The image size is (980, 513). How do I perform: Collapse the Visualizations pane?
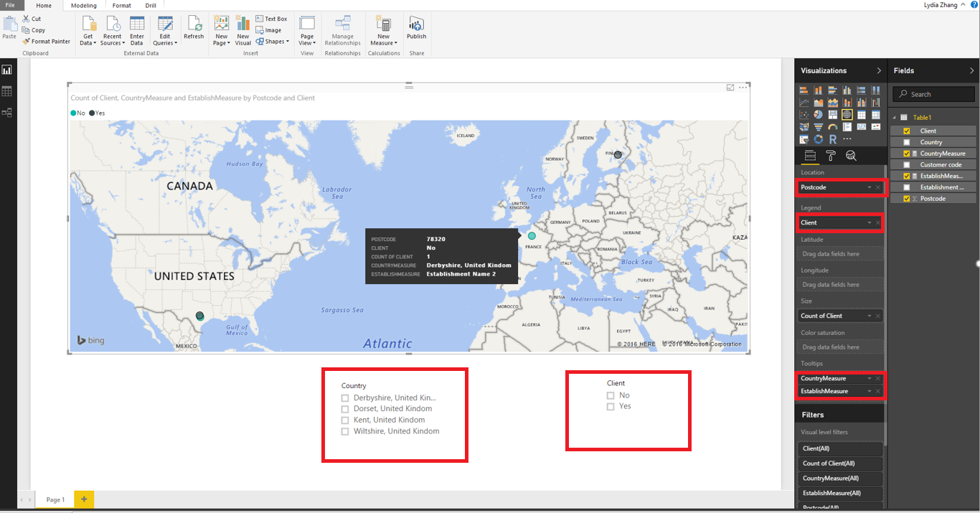pos(879,70)
